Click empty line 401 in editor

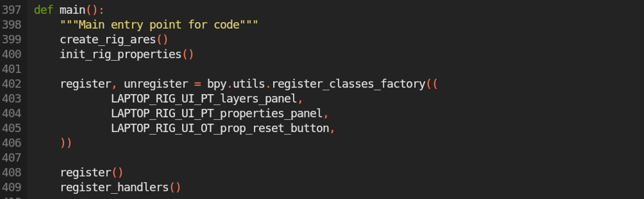point(336,69)
